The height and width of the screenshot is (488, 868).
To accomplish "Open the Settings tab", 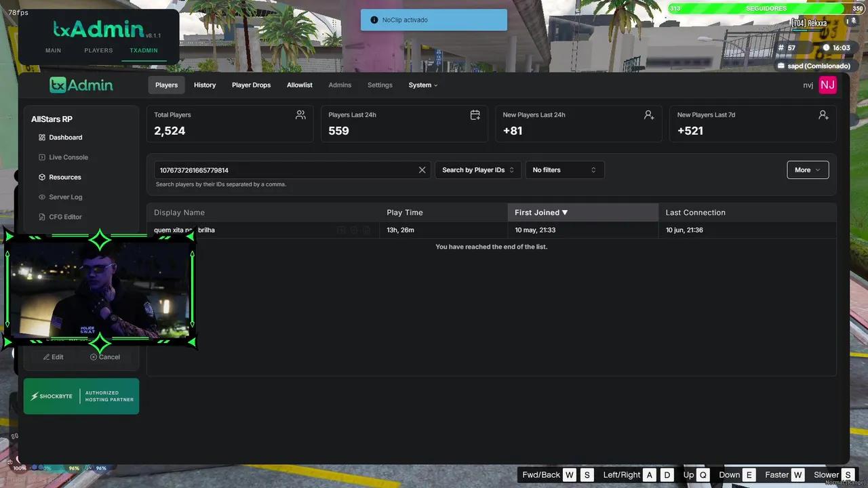I will pos(380,85).
